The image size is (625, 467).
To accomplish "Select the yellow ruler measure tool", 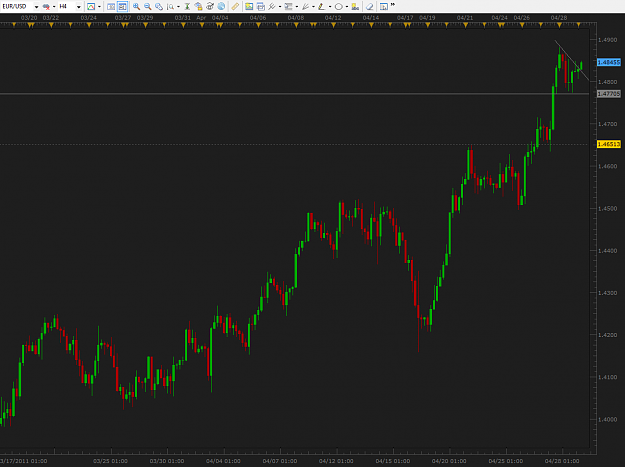I will pyautogui.click(x=235, y=6).
